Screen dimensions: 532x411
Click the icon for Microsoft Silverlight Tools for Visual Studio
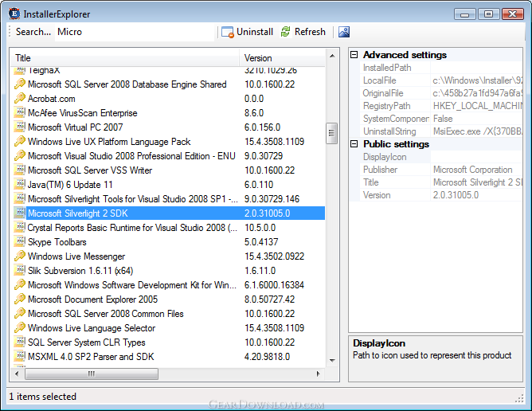tap(20, 198)
